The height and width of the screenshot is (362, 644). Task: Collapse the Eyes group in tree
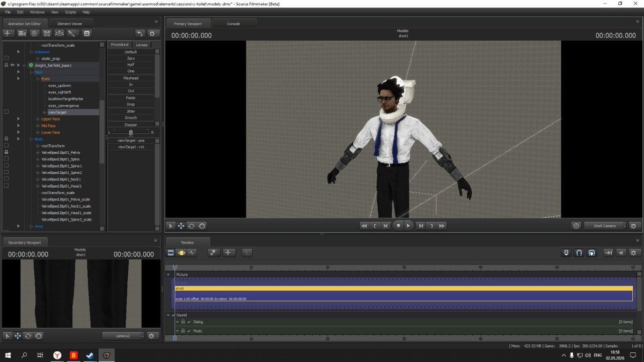pos(39,79)
